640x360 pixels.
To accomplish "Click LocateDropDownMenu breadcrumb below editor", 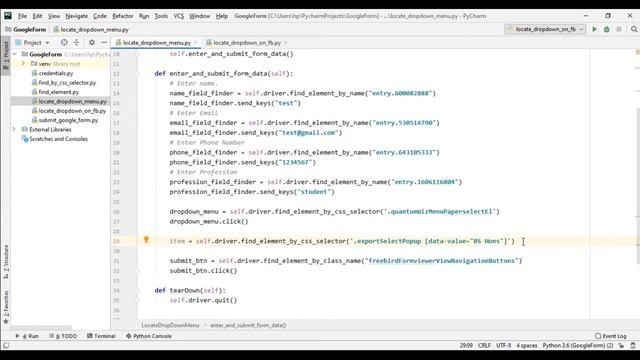I will [x=170, y=325].
